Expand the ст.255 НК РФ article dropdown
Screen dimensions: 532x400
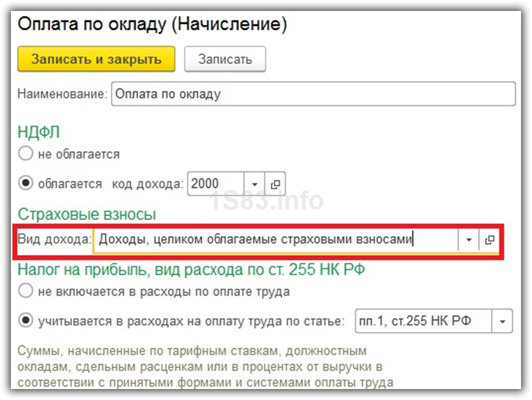pyautogui.click(x=502, y=321)
